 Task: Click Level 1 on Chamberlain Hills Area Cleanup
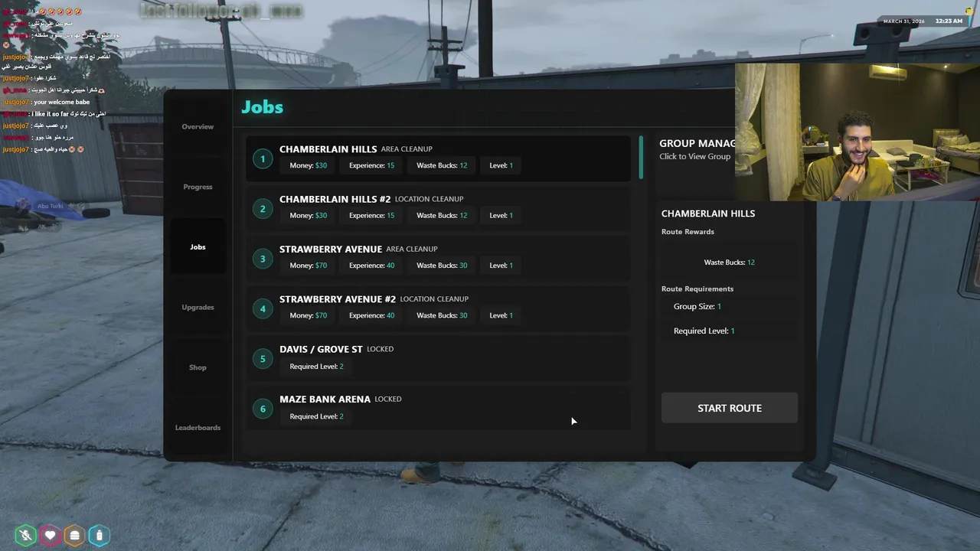pyautogui.click(x=501, y=165)
